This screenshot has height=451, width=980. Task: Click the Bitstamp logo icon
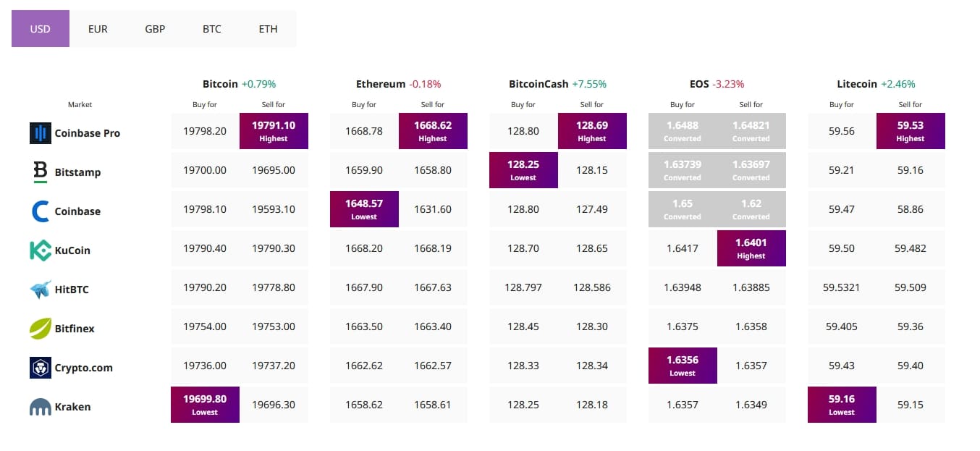pos(40,172)
